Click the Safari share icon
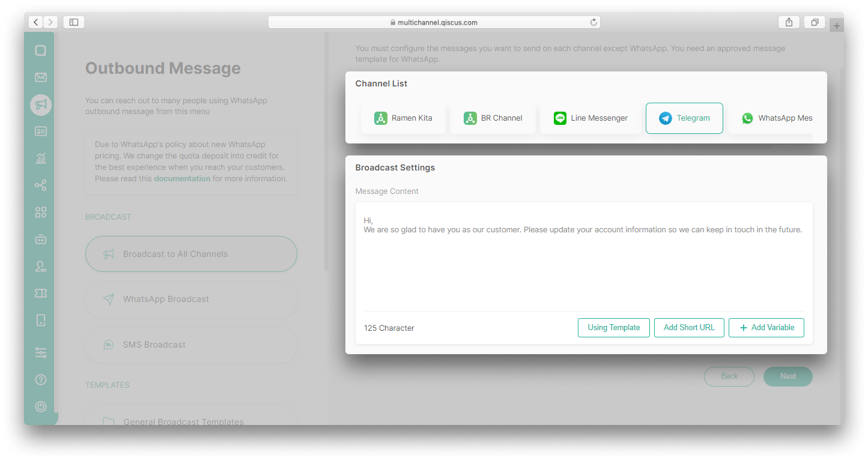This screenshot has height=461, width=868. point(789,22)
